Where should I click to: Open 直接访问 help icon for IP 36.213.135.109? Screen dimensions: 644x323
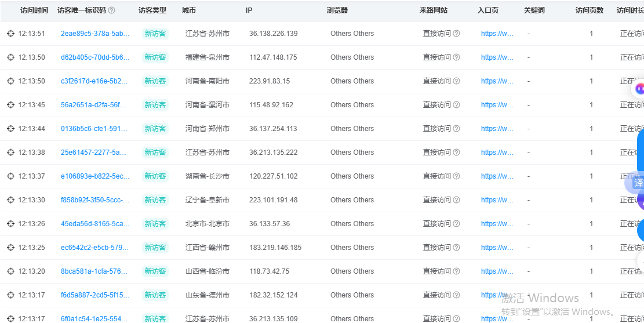tap(456, 319)
